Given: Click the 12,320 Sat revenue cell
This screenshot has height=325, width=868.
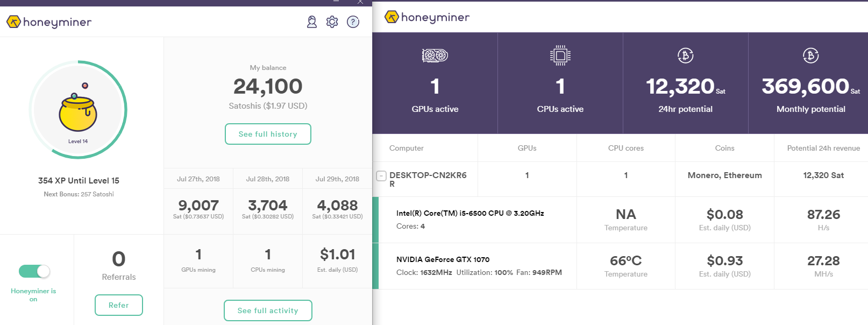Looking at the screenshot, I should [x=823, y=175].
